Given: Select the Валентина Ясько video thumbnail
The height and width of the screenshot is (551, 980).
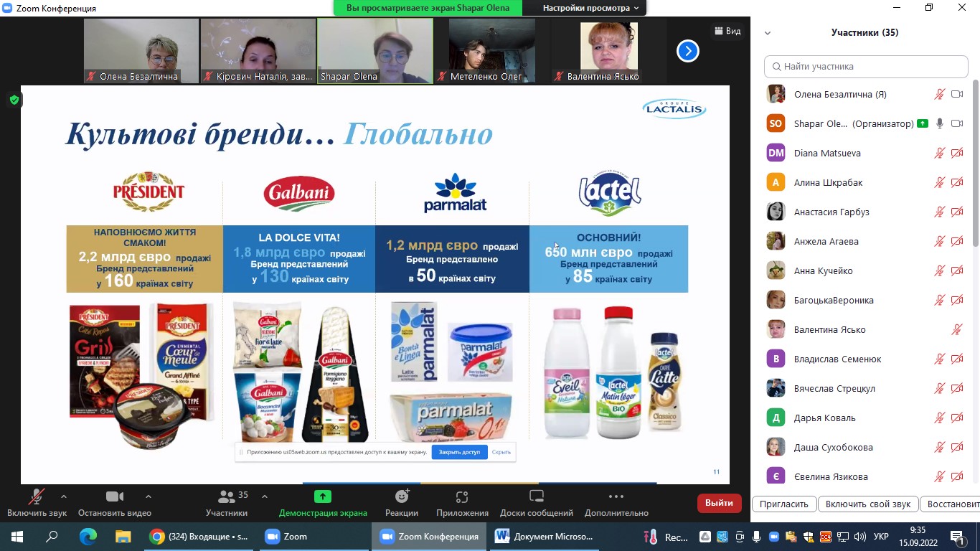Looking at the screenshot, I should (609, 51).
